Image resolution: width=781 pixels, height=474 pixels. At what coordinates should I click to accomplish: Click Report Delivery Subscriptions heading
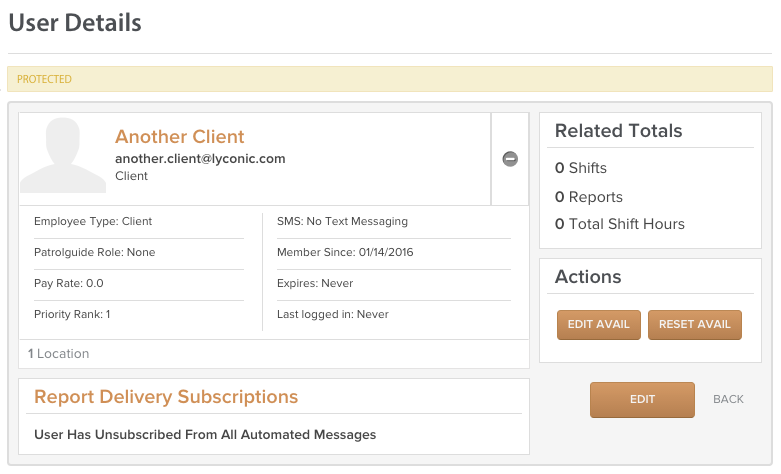[166, 397]
